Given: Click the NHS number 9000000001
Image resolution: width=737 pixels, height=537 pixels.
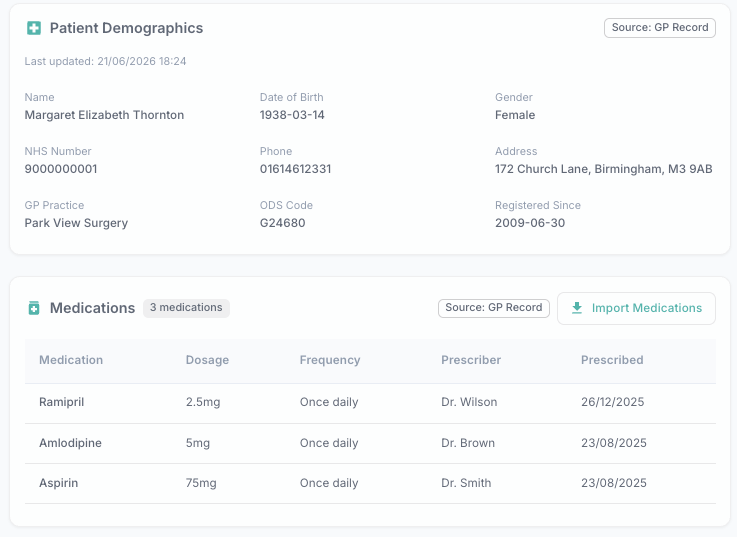Looking at the screenshot, I should tap(61, 169).
